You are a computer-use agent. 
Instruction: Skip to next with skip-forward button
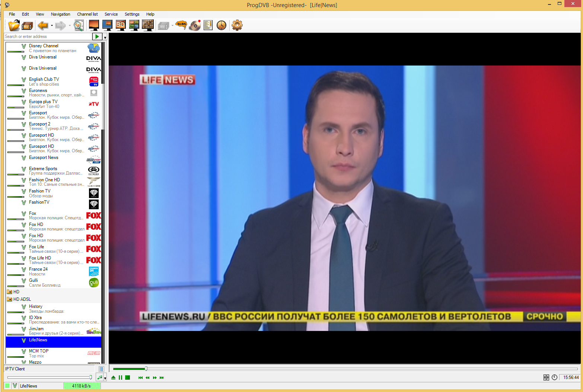click(x=162, y=377)
